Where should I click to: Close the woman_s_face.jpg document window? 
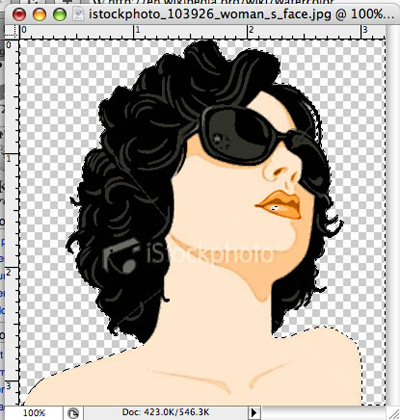point(19,15)
